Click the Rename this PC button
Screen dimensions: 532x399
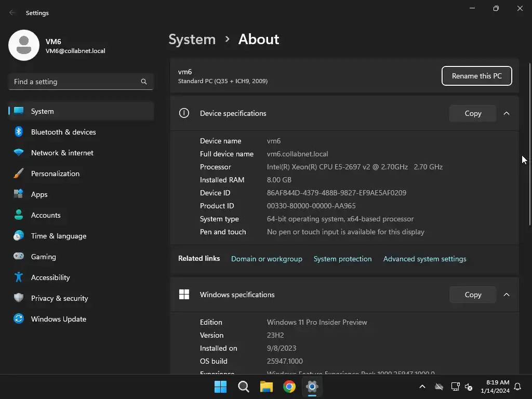(477, 76)
